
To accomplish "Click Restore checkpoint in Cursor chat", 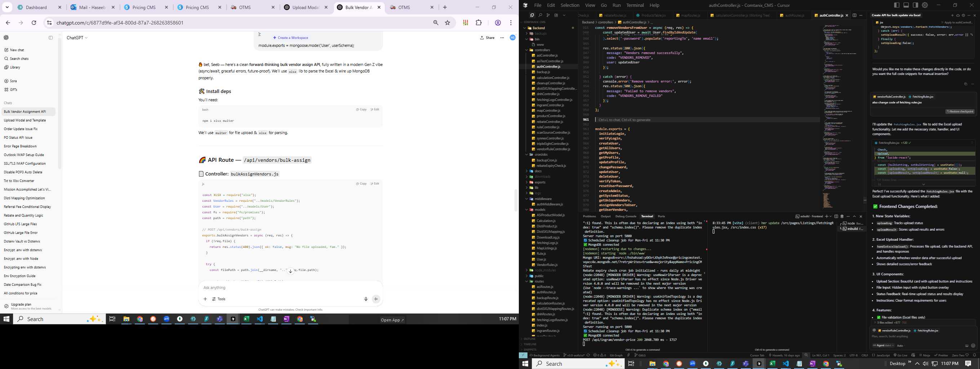I will [x=960, y=111].
